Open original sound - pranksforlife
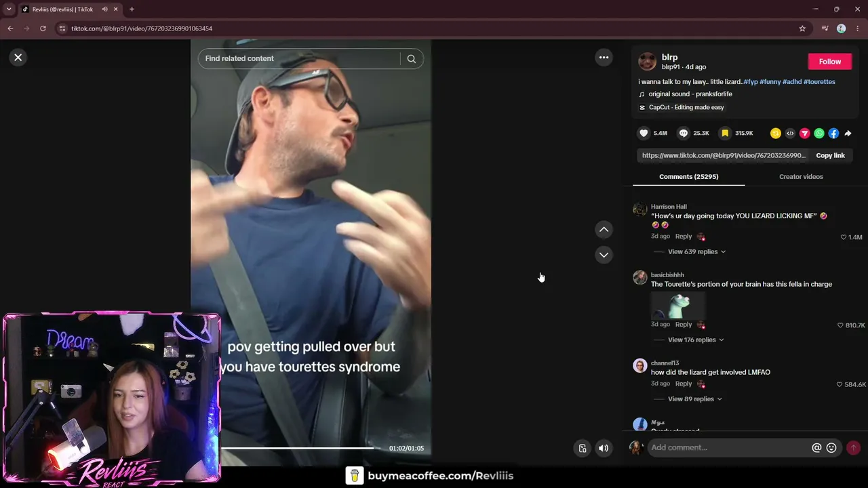Screen dimensions: 868x488 [x=690, y=94]
